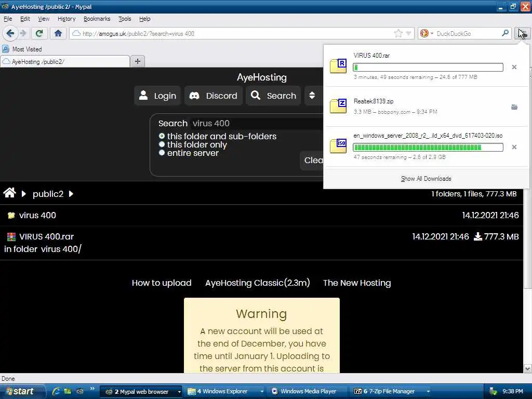Click the VIRUS 400.rar download progress bar
Image resolution: width=532 pixels, height=399 pixels.
pyautogui.click(x=428, y=67)
